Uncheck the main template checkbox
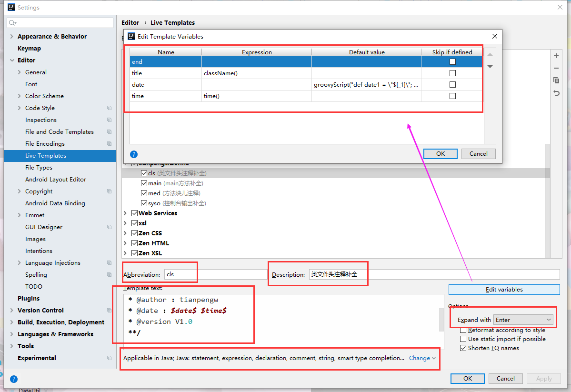This screenshot has height=392, width=571. (x=144, y=183)
